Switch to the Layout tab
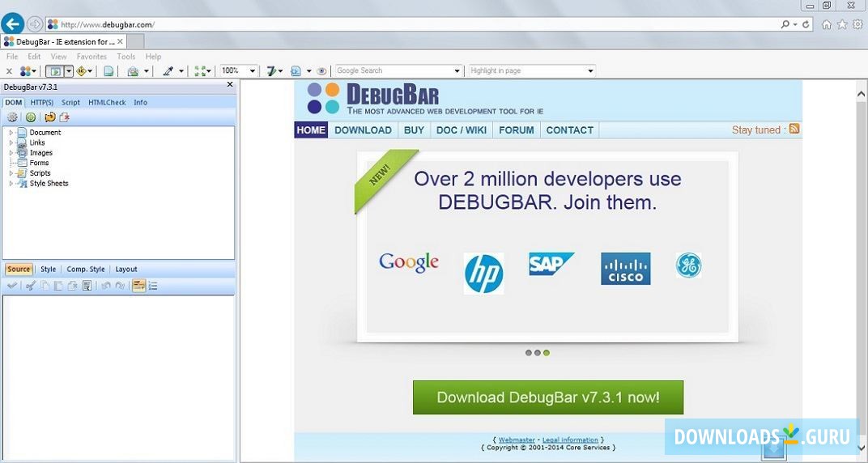 pos(126,270)
